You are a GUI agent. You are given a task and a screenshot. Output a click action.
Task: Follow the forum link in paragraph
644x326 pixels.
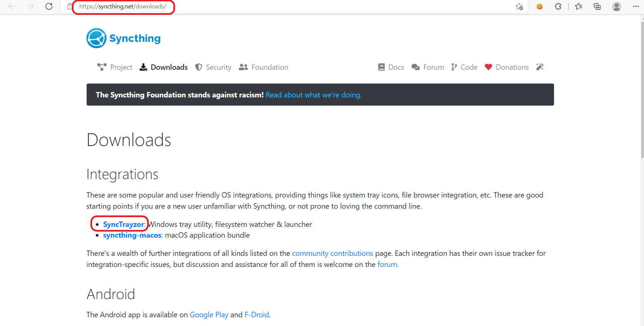pos(387,264)
